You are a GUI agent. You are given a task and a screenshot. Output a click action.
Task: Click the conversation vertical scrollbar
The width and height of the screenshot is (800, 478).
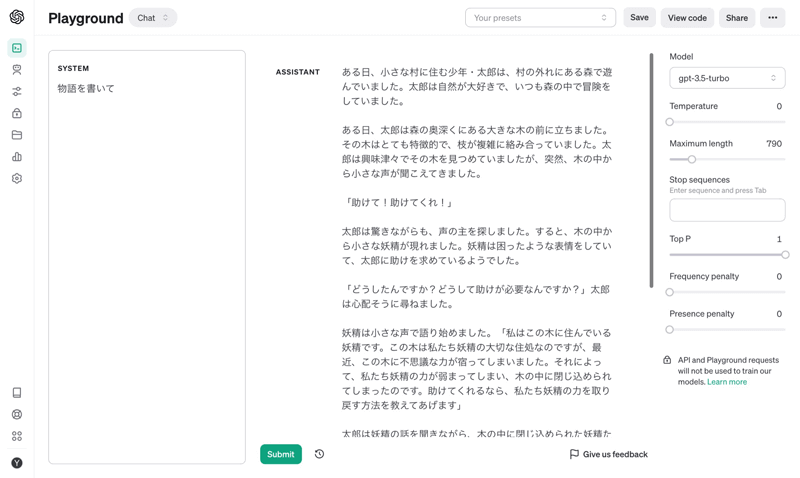pos(651,170)
